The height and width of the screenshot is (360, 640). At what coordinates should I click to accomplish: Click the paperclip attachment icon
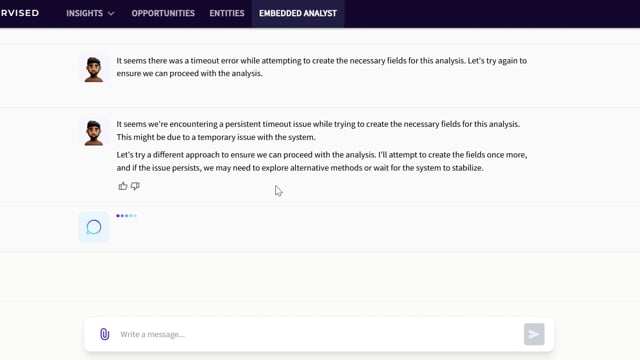pyautogui.click(x=104, y=334)
